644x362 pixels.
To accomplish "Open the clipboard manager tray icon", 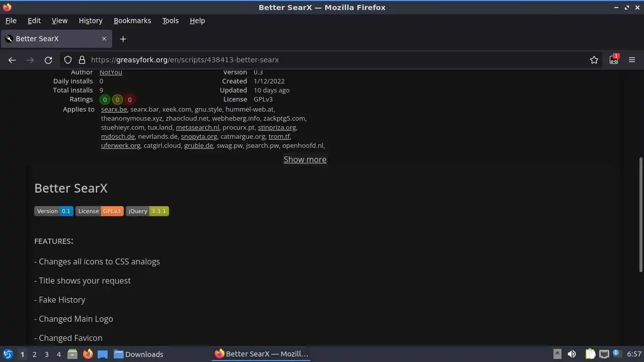I will (x=590, y=354).
